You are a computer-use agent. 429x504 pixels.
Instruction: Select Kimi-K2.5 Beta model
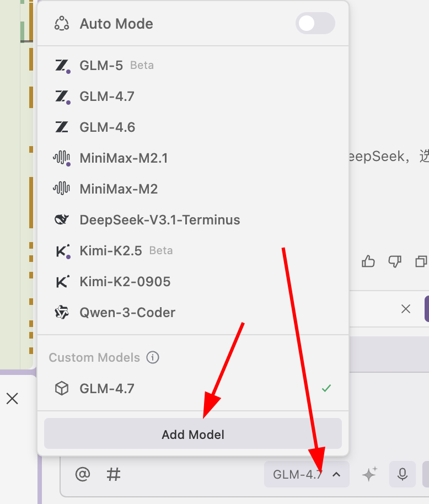click(110, 251)
